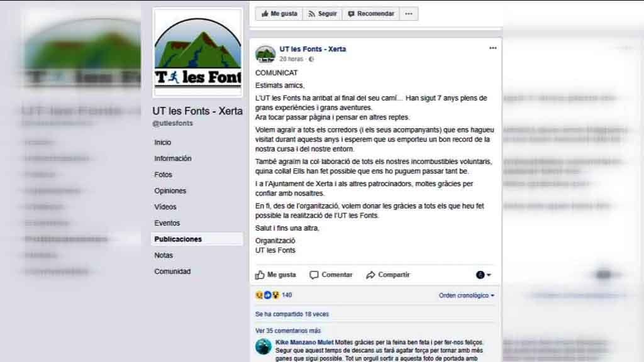This screenshot has height=362, width=644.
Task: Click the UT les Fonts - Xerta post author link
Action: [x=313, y=49]
